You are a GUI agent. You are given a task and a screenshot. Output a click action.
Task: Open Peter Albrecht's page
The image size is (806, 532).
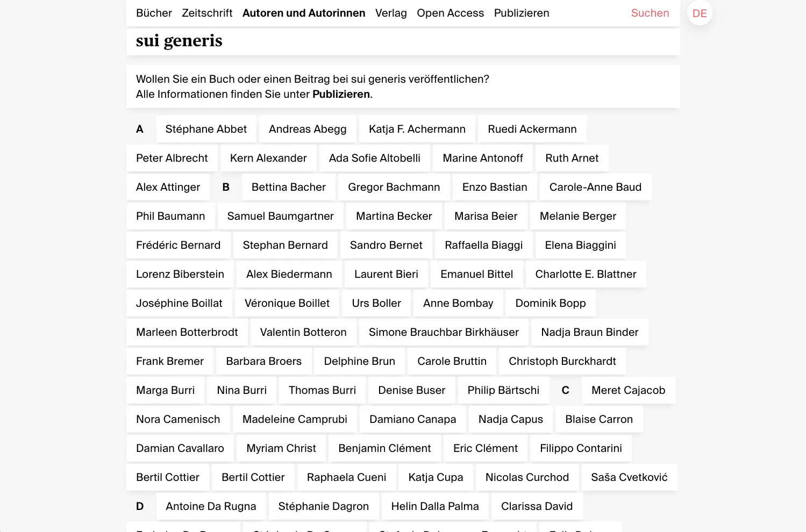point(172,158)
